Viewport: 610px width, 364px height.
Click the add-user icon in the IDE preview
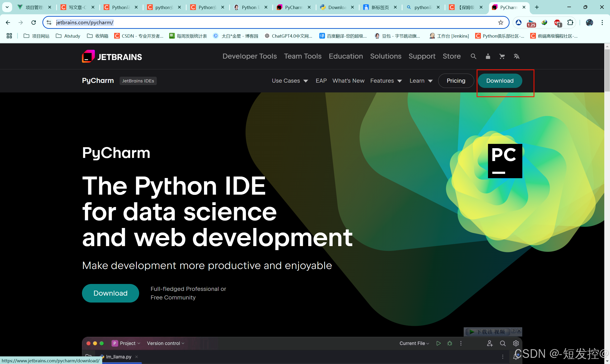pyautogui.click(x=490, y=343)
